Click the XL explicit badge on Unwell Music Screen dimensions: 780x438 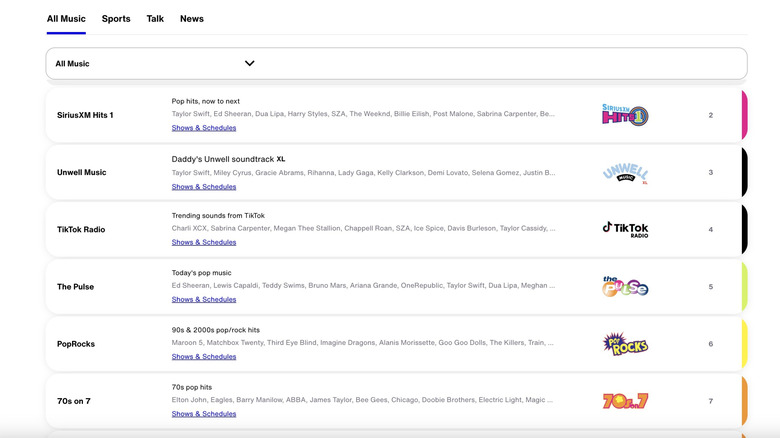coord(281,159)
